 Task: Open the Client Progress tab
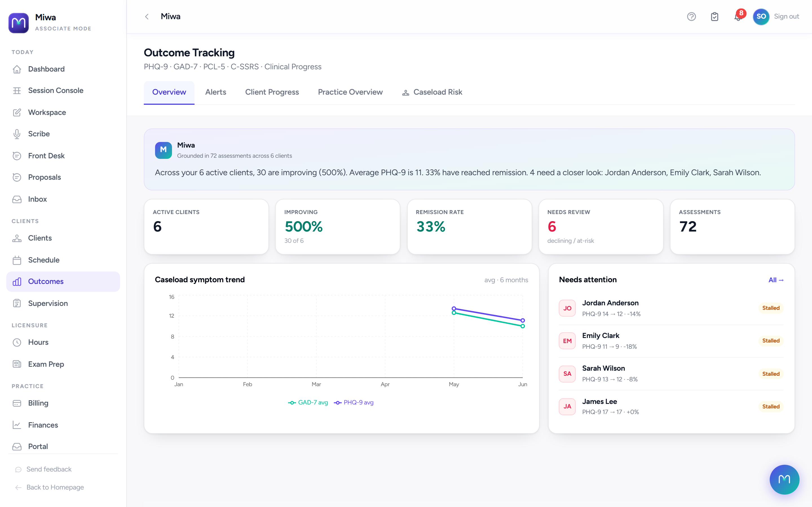point(272,92)
